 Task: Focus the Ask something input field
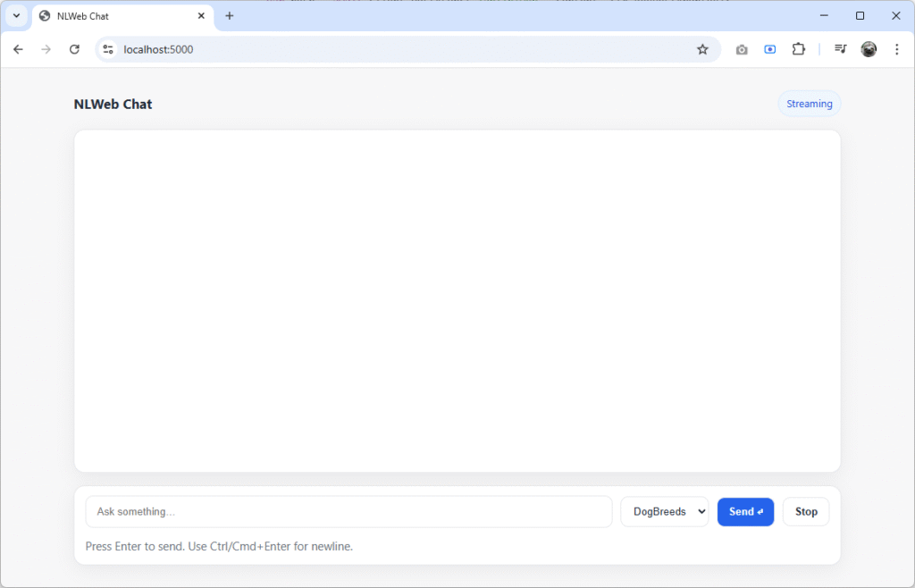tap(348, 511)
